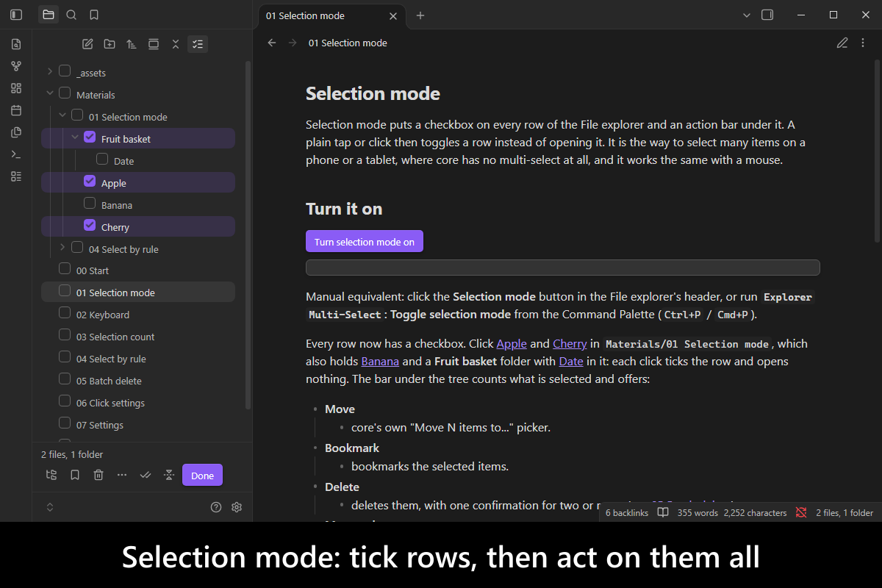Select the 06 Click settings row

138,403
